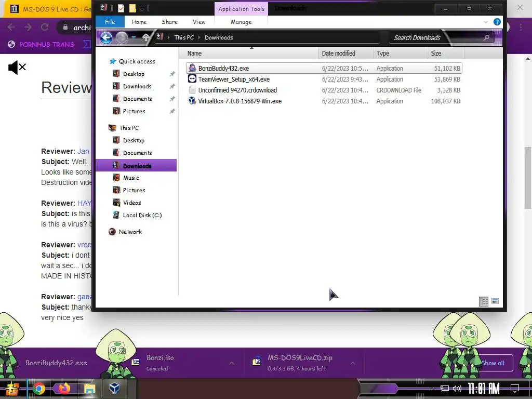
Task: Open Google Chrome from the taskbar
Action: coord(38,389)
